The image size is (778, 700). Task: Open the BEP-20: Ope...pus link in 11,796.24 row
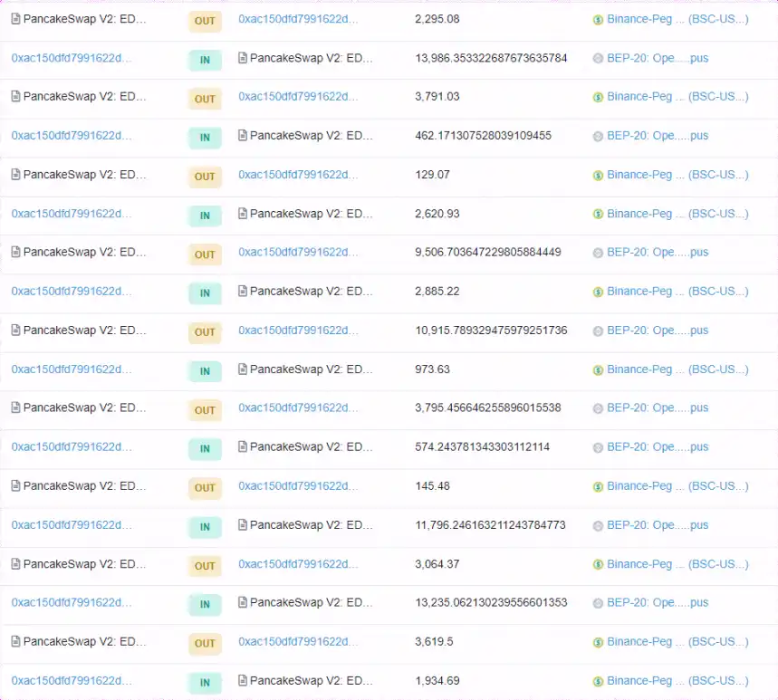click(658, 525)
